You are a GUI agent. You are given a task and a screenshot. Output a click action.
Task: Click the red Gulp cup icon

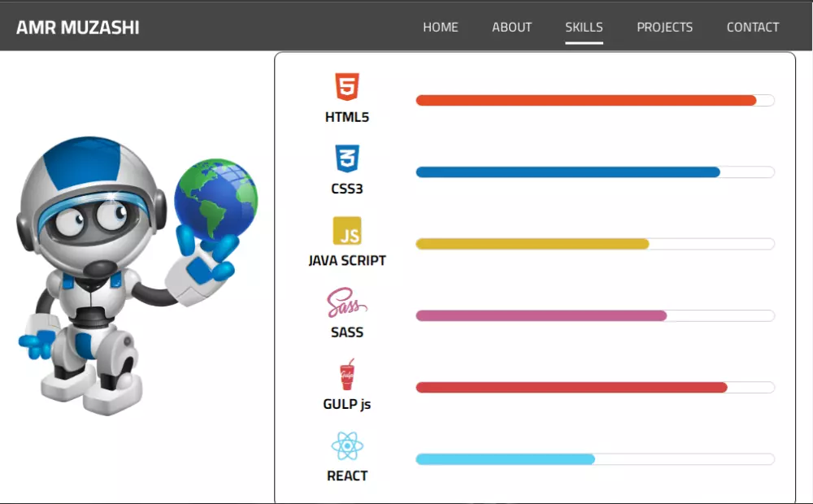[347, 374]
